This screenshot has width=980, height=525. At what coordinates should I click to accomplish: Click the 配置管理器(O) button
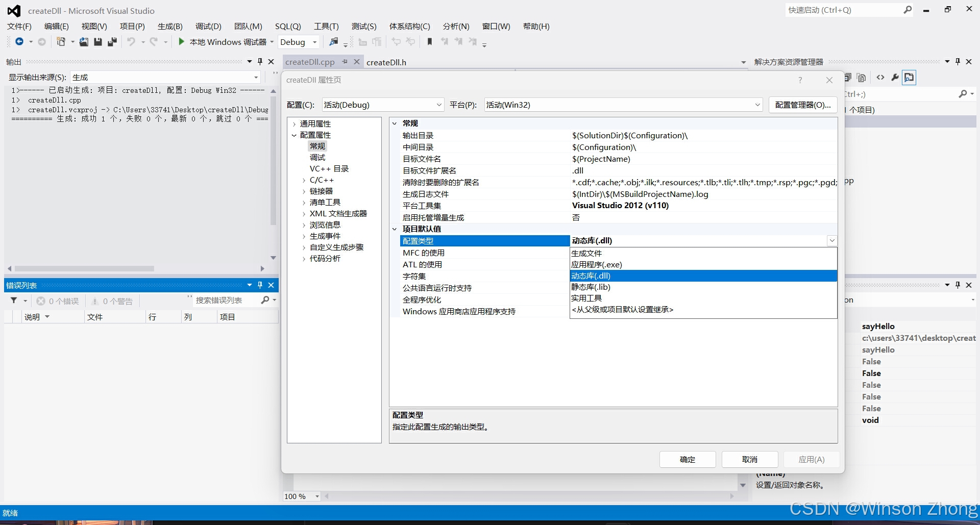tap(802, 105)
